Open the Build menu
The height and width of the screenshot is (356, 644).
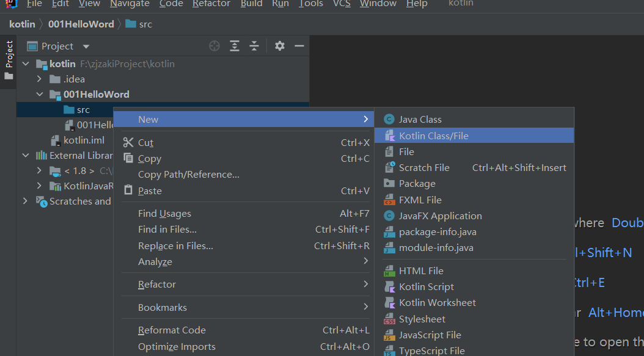click(x=251, y=4)
